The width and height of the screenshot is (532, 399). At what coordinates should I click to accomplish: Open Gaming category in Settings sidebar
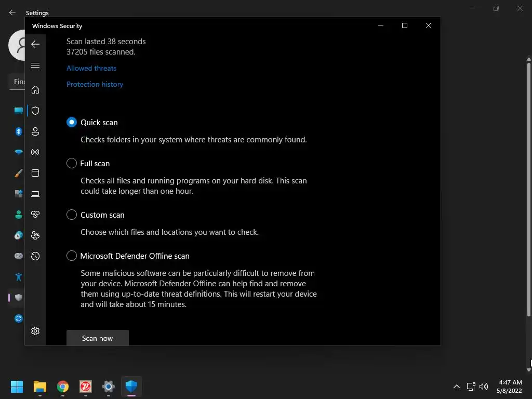(x=18, y=256)
